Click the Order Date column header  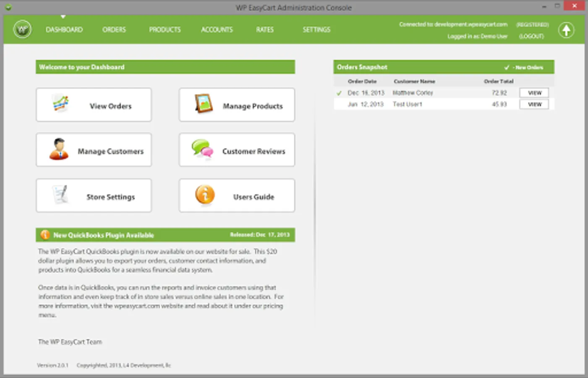click(x=362, y=81)
